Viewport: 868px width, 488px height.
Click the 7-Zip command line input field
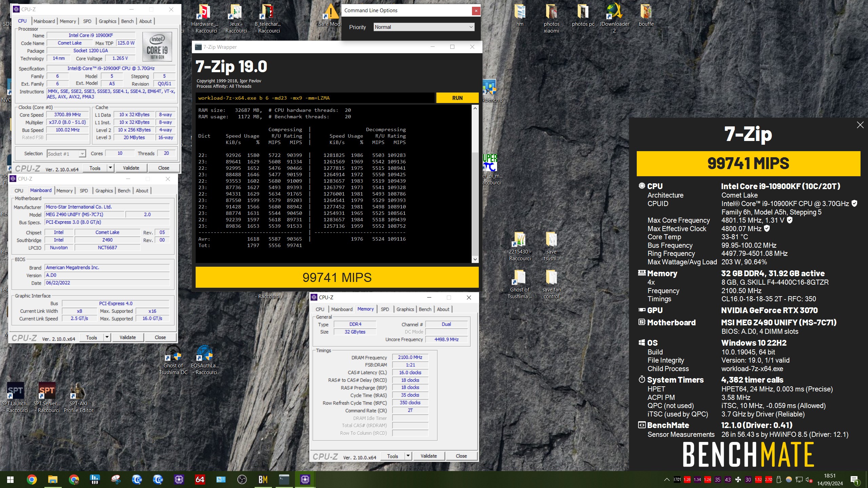(315, 98)
